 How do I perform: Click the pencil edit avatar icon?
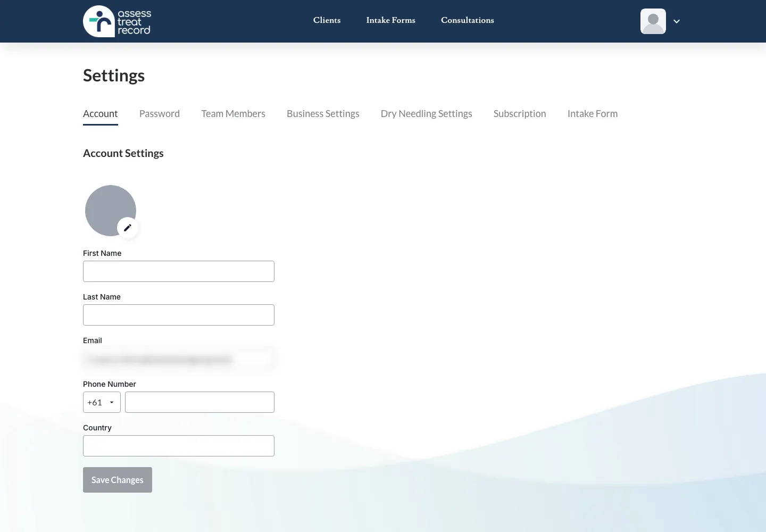[128, 228]
